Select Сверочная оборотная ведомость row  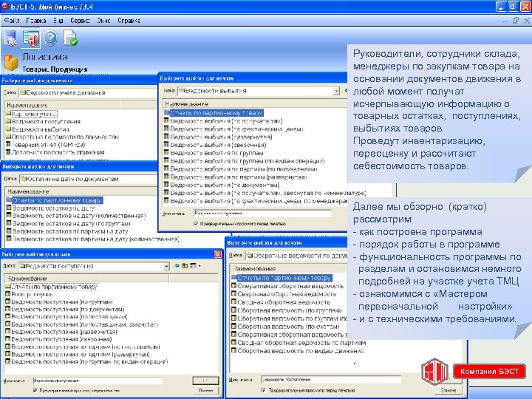[284, 294]
